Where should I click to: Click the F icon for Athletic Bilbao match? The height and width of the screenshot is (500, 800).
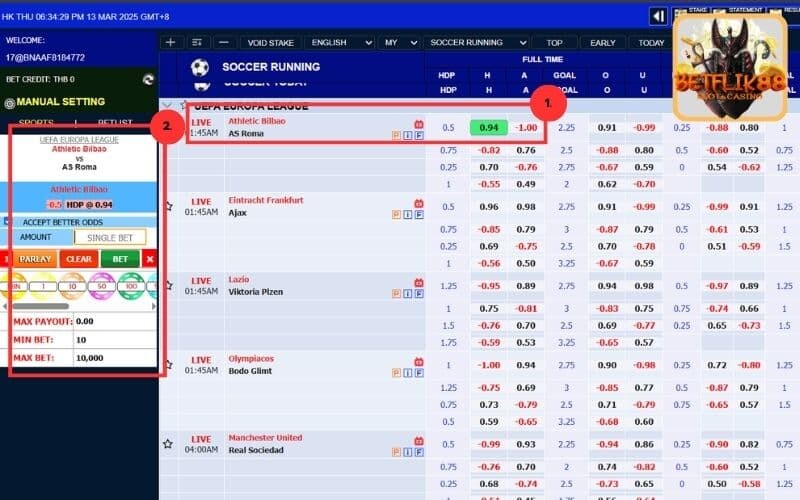[x=419, y=135]
